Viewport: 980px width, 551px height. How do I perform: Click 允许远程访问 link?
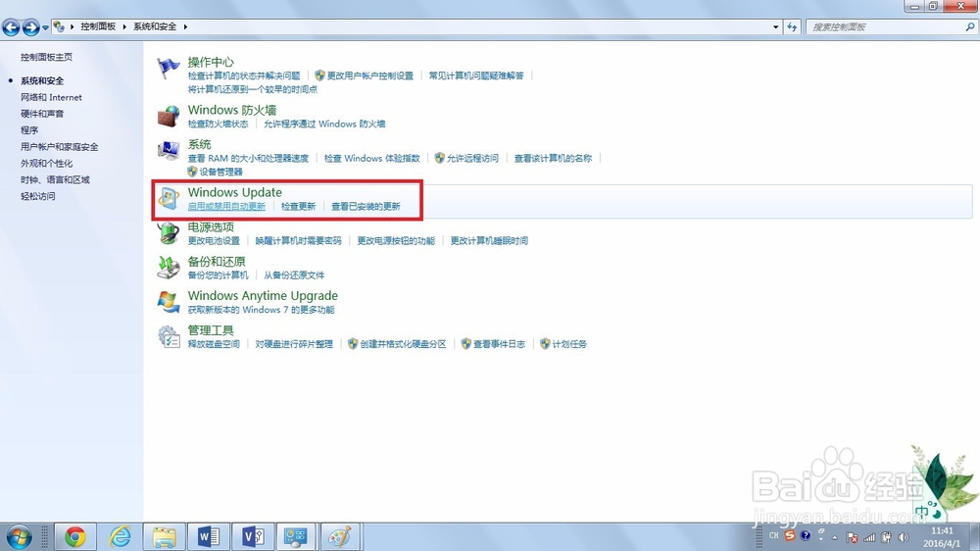point(472,158)
